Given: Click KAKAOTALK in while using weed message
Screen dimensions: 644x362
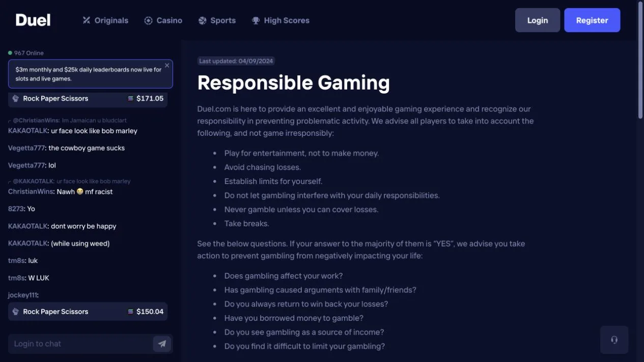Looking at the screenshot, I should [x=28, y=244].
